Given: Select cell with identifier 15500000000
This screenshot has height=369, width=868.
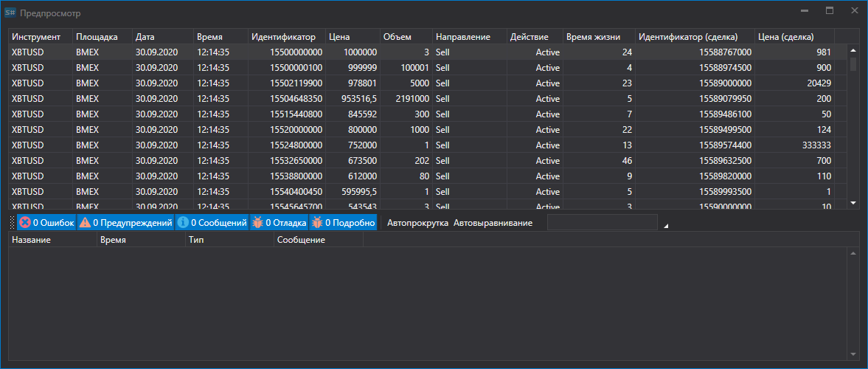Looking at the screenshot, I should [x=287, y=52].
